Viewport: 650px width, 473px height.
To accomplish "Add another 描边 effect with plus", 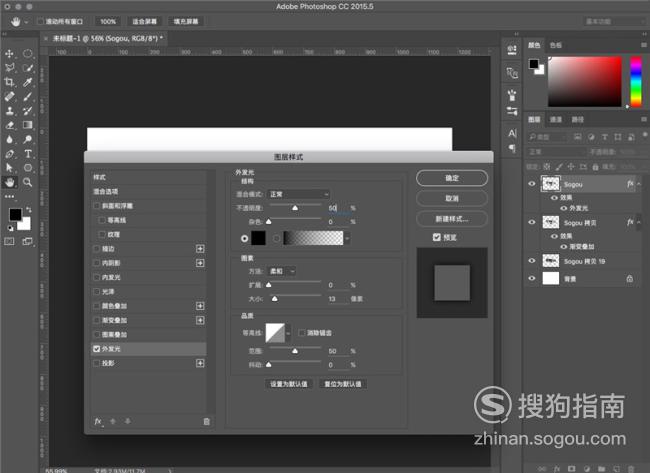I will click(200, 249).
